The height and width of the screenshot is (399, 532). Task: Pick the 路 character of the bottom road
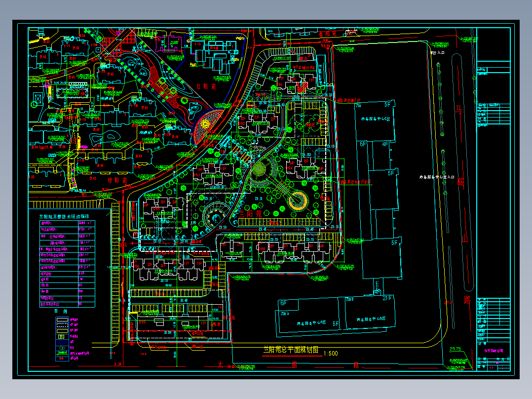(356, 365)
